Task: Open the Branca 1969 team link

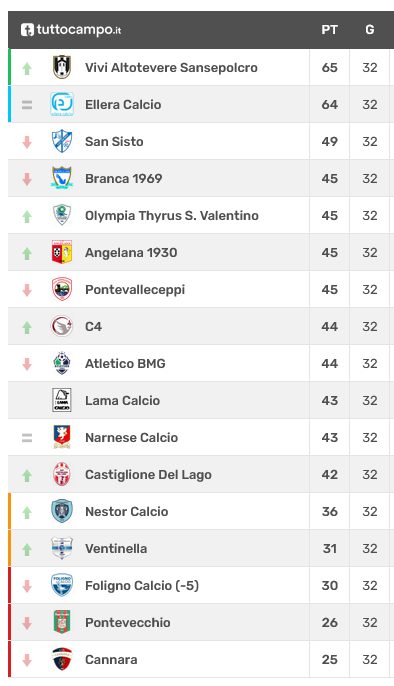Action: pyautogui.click(x=123, y=178)
